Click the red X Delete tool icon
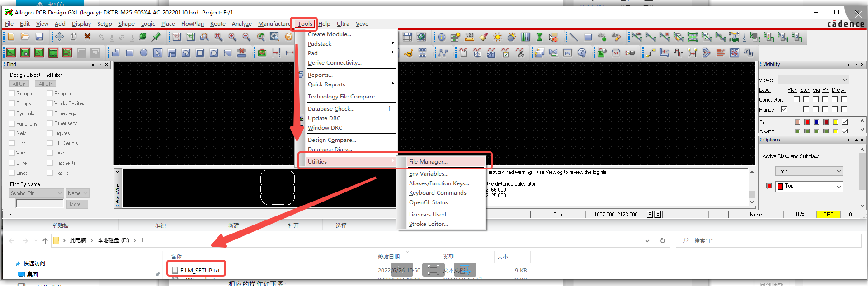 point(88,37)
